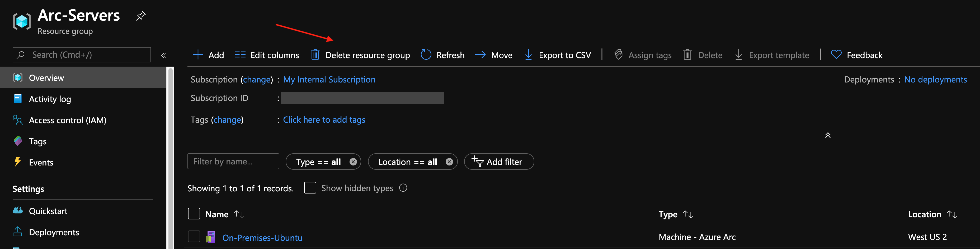Click the Tags change link
980x249 pixels.
(228, 119)
